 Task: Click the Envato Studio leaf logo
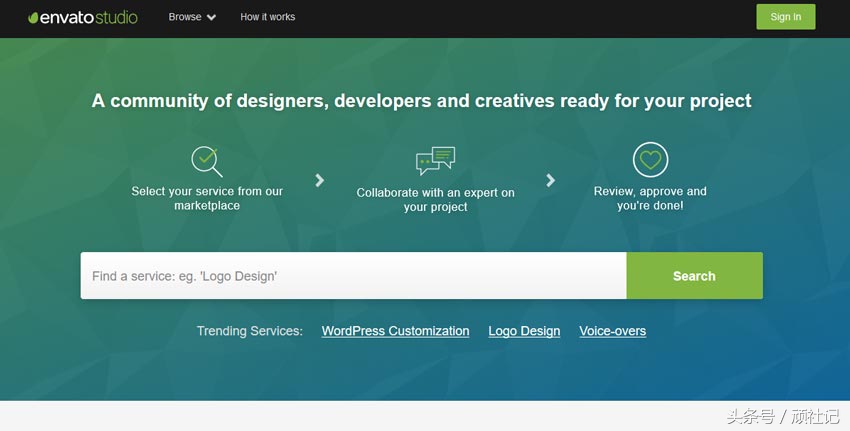[33, 18]
